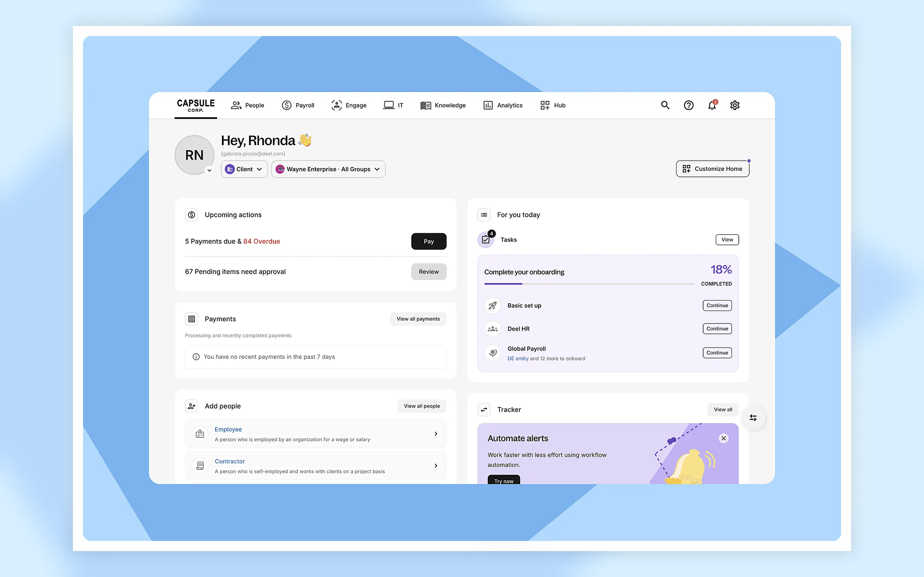
Task: Go to the Analytics menu
Action: (503, 105)
